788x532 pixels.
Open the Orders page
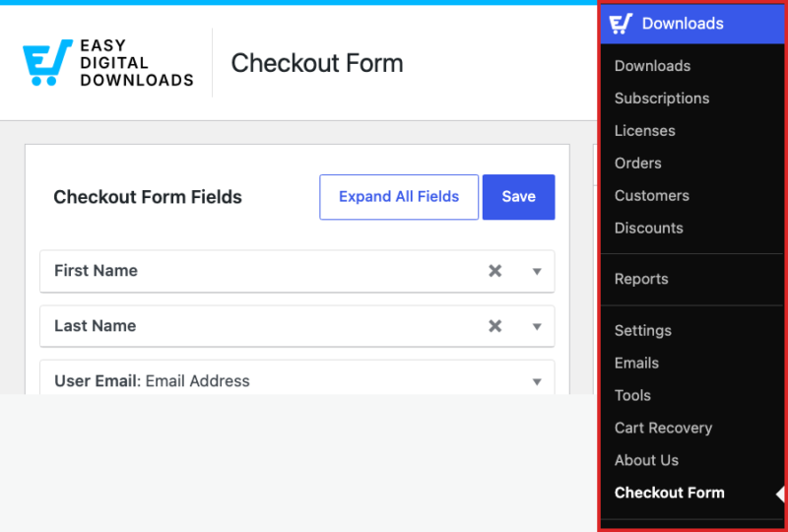click(637, 163)
